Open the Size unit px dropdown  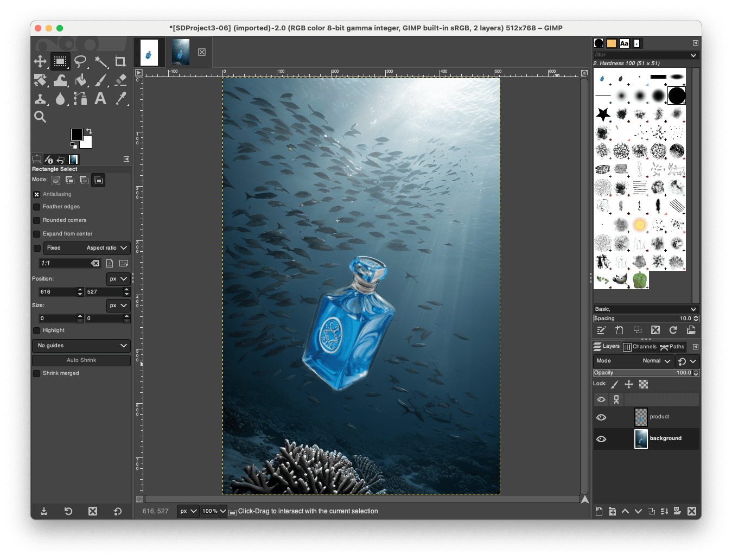(118, 306)
